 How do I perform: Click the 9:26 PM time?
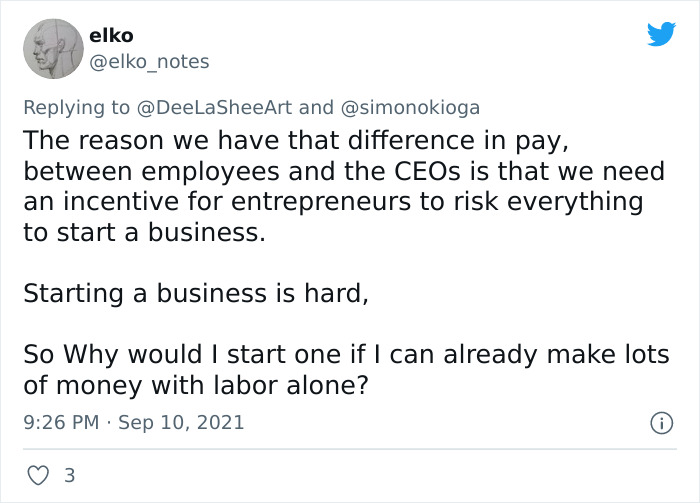point(61,423)
